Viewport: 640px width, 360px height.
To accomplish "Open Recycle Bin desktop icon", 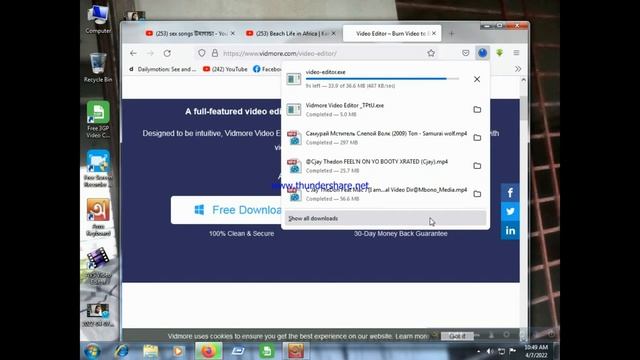I will [x=98, y=67].
